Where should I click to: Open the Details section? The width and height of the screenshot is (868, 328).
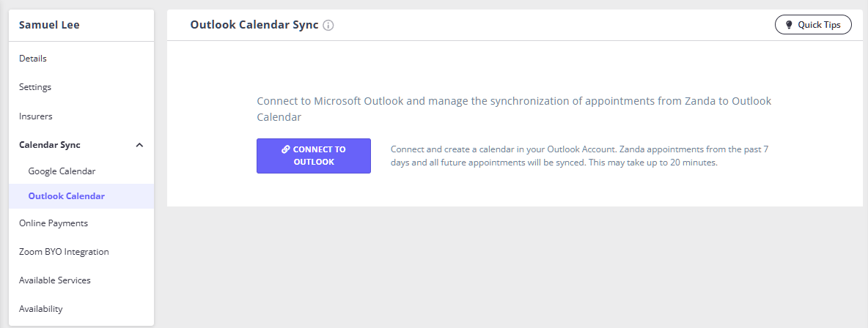pyautogui.click(x=33, y=59)
